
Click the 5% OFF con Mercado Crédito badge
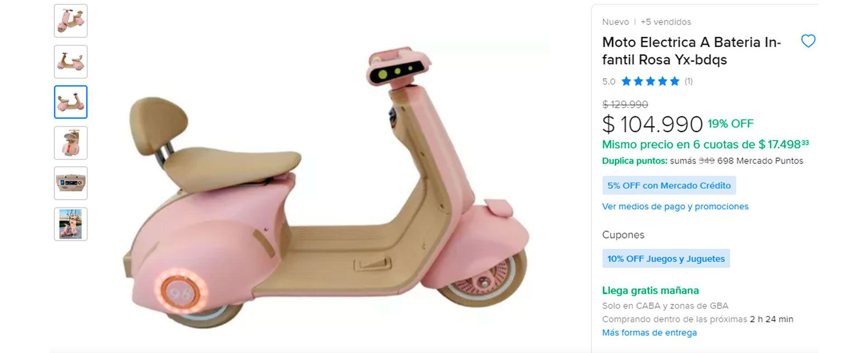669,185
